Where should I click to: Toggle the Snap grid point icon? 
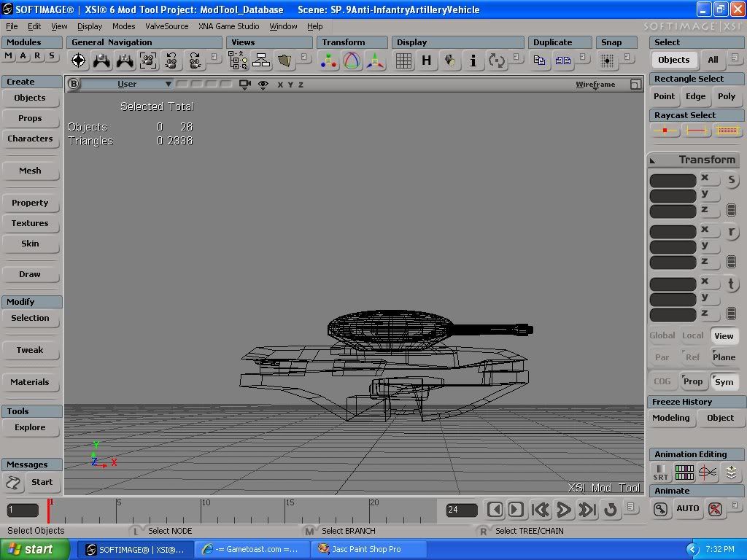coord(607,61)
